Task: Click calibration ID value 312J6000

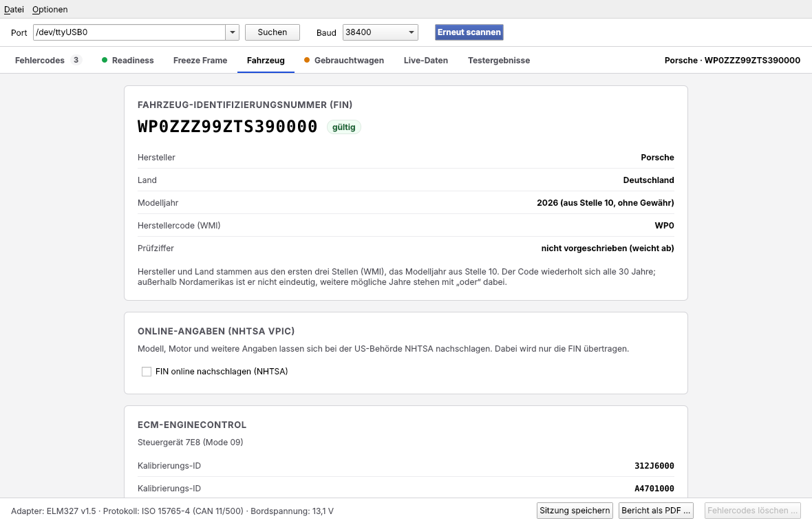Action: click(x=654, y=466)
